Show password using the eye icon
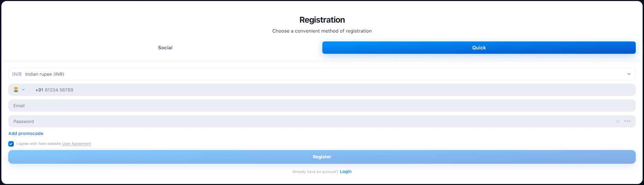644x185 pixels. pyautogui.click(x=618, y=121)
